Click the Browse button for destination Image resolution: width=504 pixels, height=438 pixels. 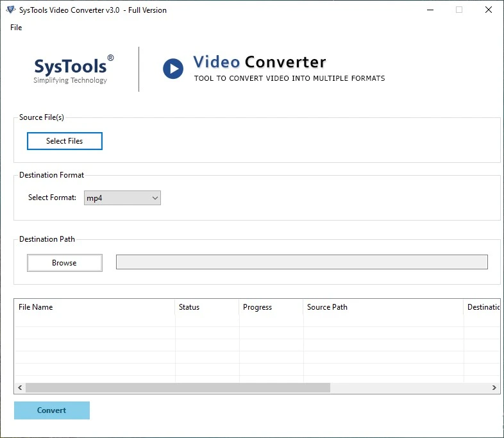point(64,263)
